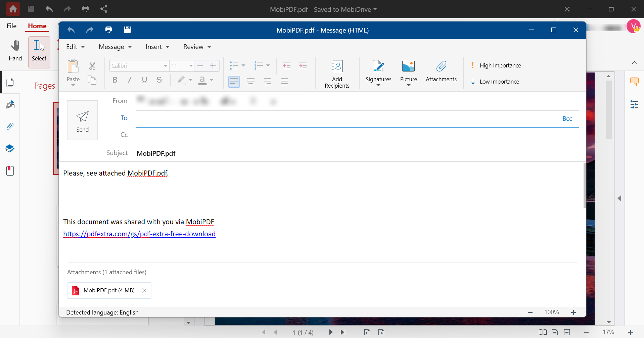Open numbered list style dropdown

coord(268,65)
